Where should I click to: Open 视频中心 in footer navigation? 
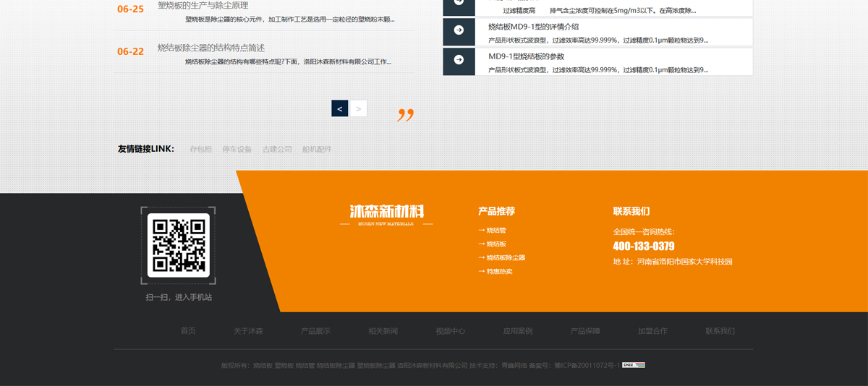tap(450, 331)
